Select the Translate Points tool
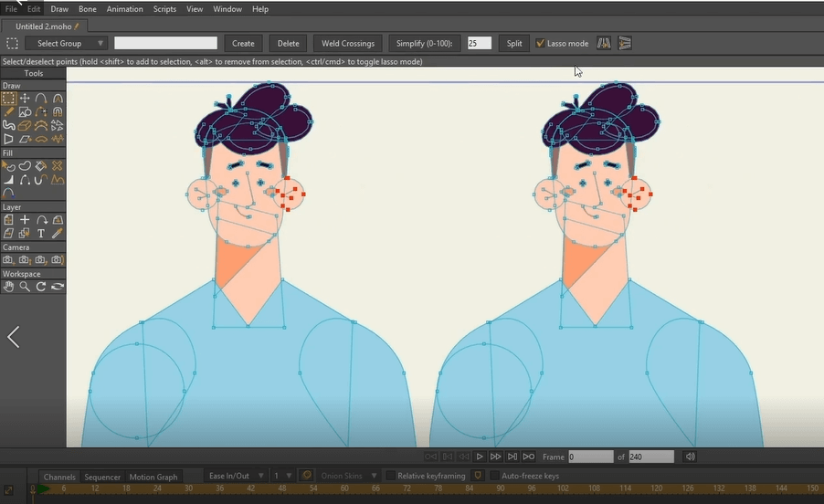824x504 pixels. (x=25, y=99)
